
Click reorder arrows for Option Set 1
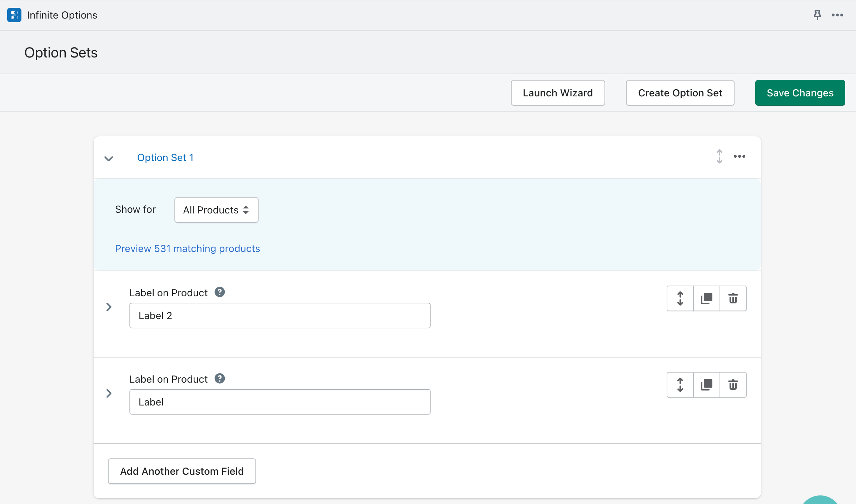click(x=719, y=156)
